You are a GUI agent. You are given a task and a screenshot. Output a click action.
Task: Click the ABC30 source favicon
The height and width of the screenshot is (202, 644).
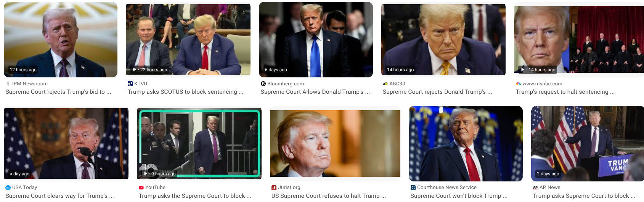(x=385, y=83)
